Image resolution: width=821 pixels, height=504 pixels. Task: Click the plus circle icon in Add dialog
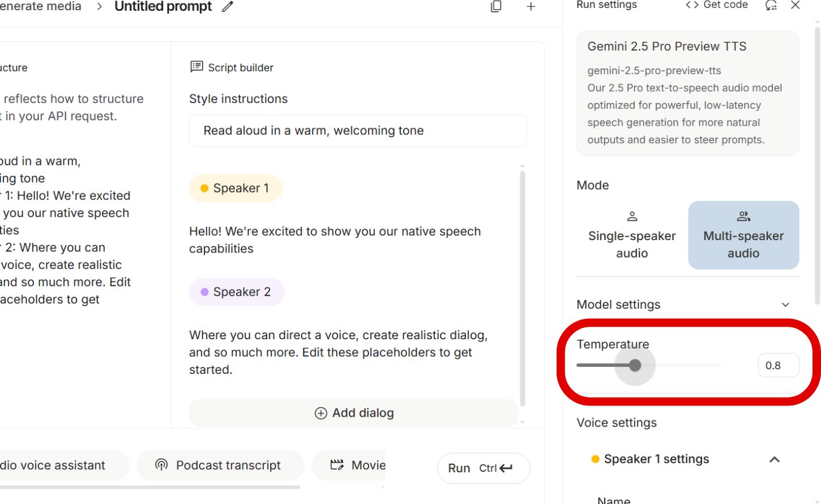[x=320, y=413]
